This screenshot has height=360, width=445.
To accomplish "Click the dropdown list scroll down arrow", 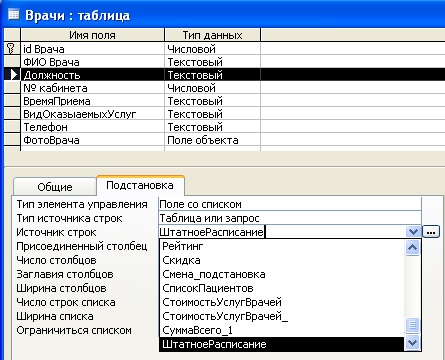I will [x=413, y=342].
